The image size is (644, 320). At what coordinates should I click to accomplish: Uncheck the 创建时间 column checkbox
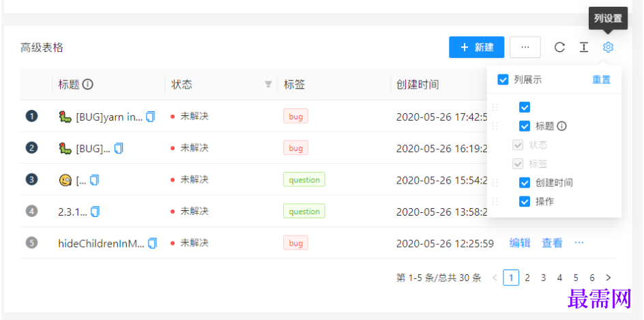(525, 183)
